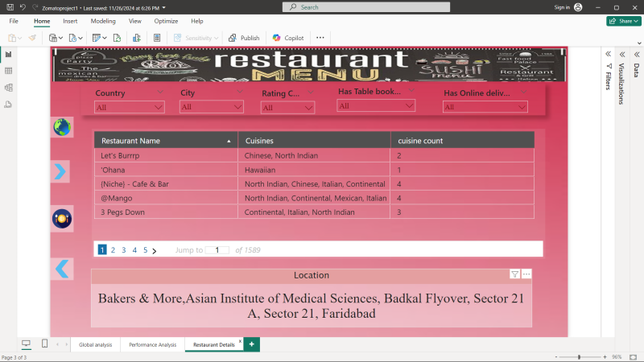644x362 pixels.
Task: Expand the Country slicer dropdown
Action: (x=158, y=107)
